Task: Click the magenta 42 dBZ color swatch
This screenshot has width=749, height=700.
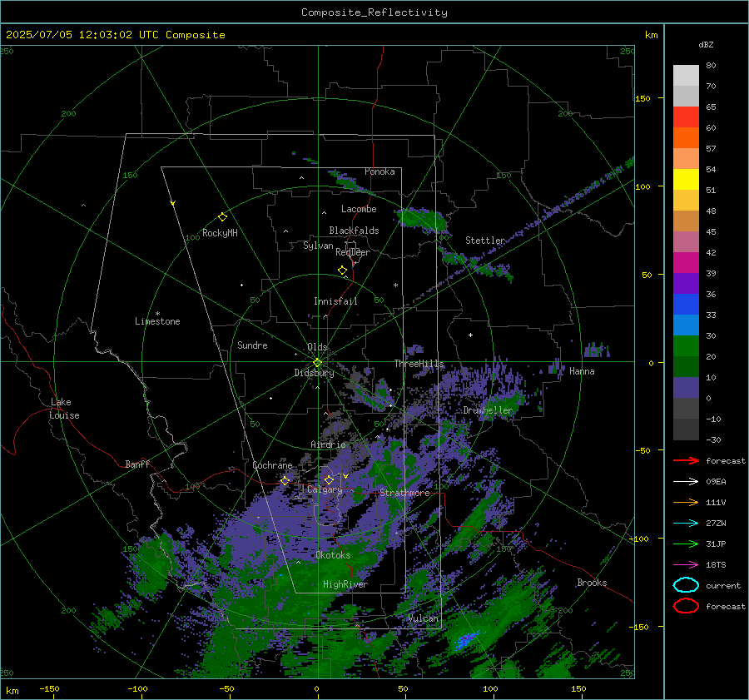Action: tap(686, 263)
